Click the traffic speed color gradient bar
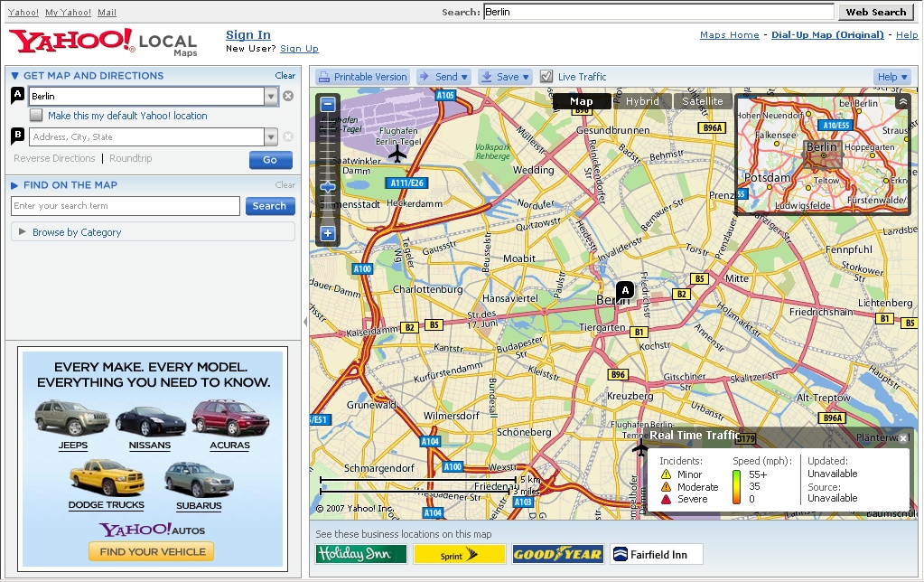The width and height of the screenshot is (924, 582). tap(737, 487)
